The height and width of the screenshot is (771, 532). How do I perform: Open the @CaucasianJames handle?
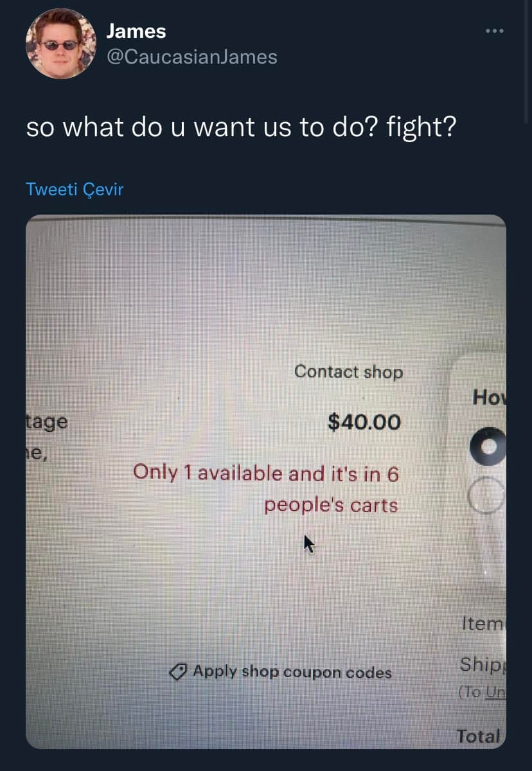point(191,57)
